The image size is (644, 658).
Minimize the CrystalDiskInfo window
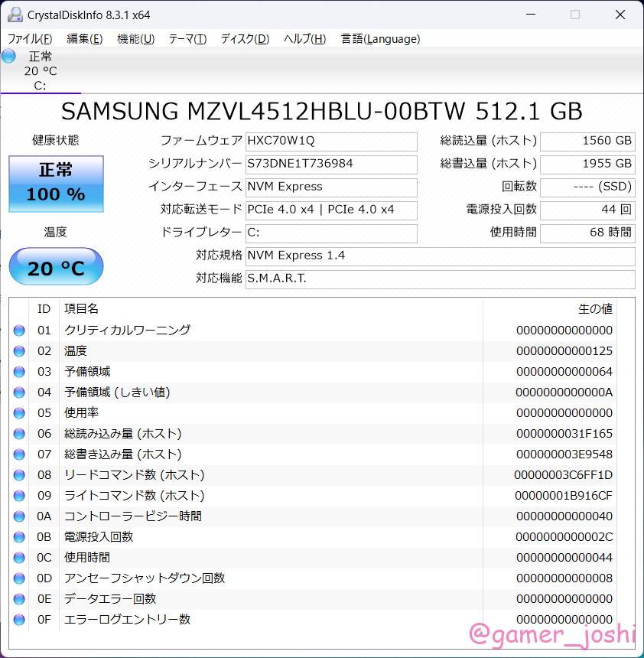531,15
